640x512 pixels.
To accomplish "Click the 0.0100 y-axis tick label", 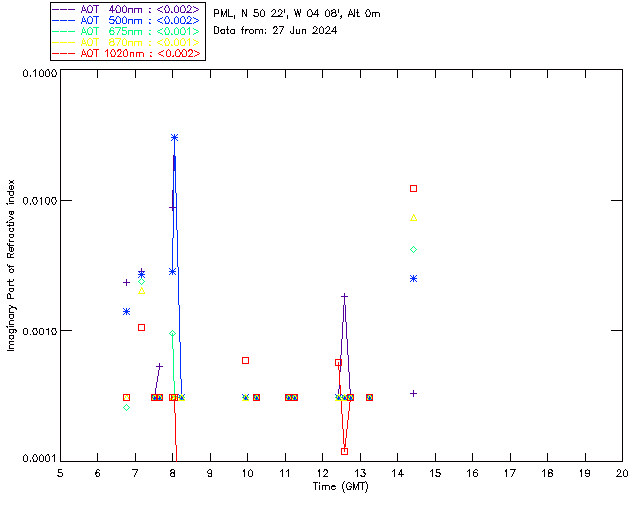I will (40, 201).
